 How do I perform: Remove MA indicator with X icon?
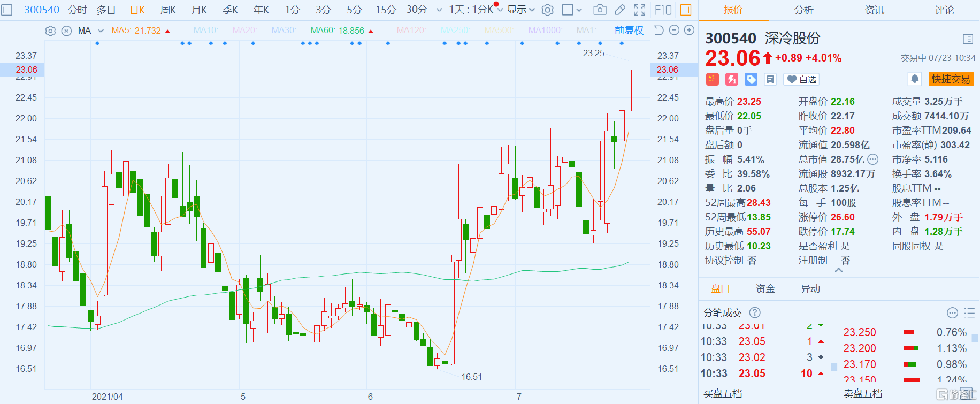[66, 31]
